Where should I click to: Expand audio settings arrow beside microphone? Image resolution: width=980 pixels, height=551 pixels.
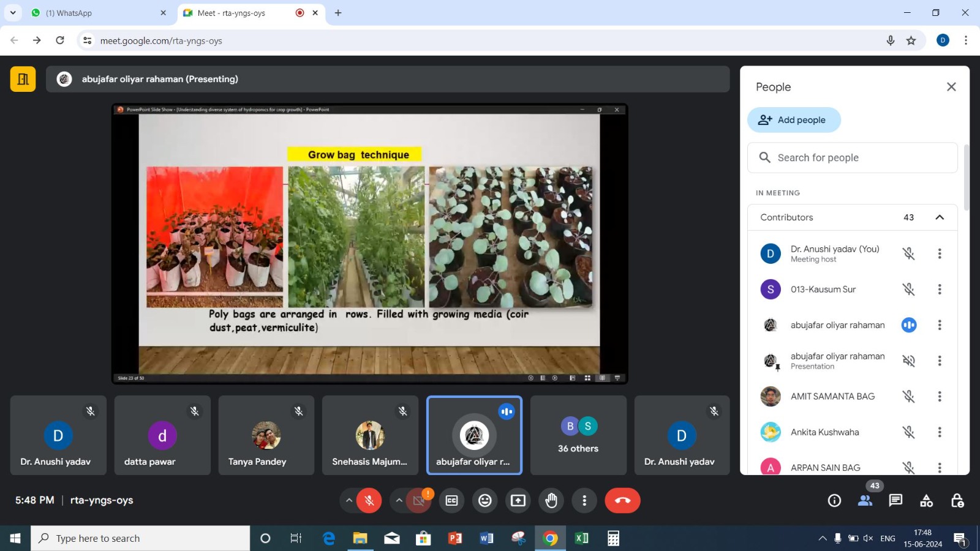(x=349, y=501)
